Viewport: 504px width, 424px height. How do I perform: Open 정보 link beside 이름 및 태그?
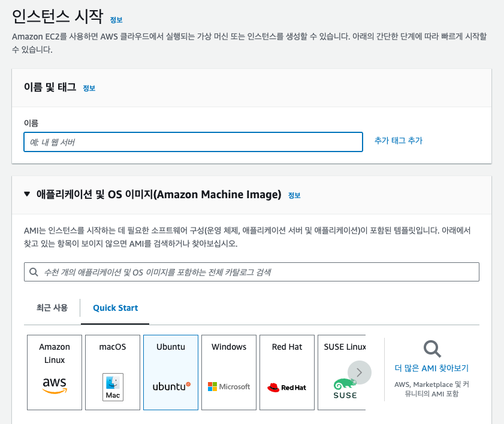89,88
